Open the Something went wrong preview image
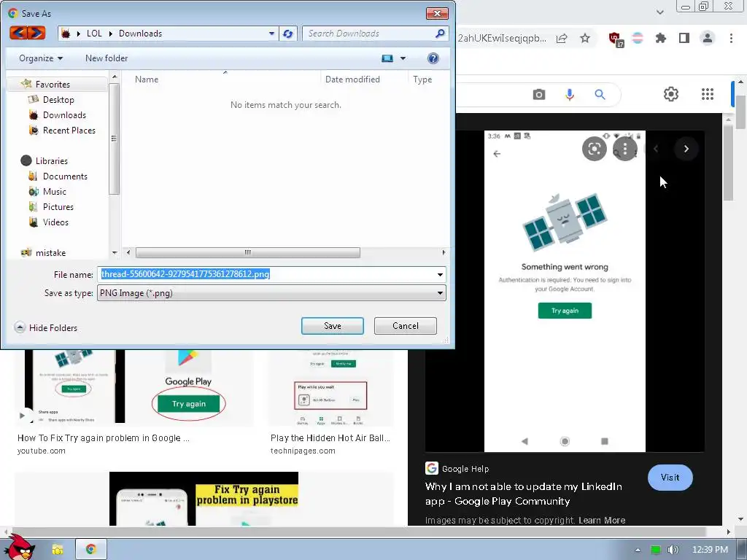 [565, 291]
